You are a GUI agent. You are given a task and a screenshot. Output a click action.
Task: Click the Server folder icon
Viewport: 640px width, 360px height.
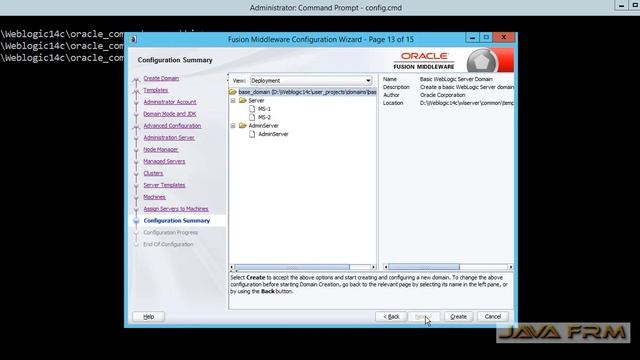242,100
